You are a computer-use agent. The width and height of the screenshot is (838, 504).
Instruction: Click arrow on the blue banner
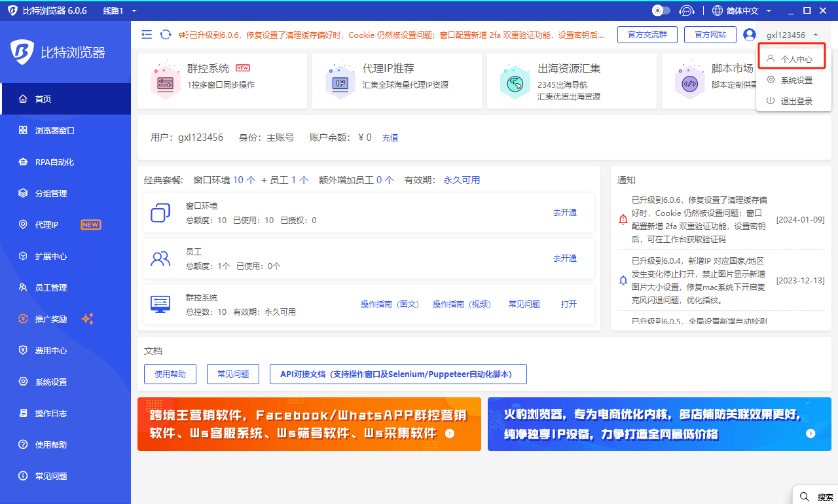pyautogui.click(x=811, y=433)
